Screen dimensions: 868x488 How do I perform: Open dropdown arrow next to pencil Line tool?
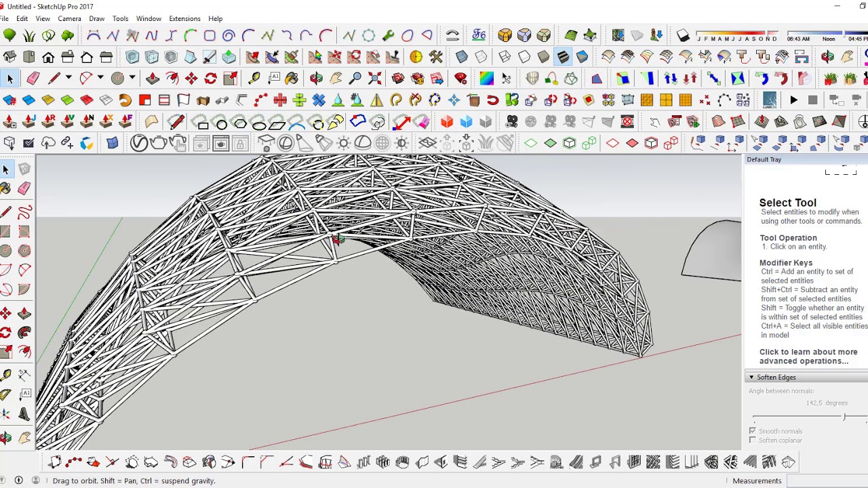[68, 79]
